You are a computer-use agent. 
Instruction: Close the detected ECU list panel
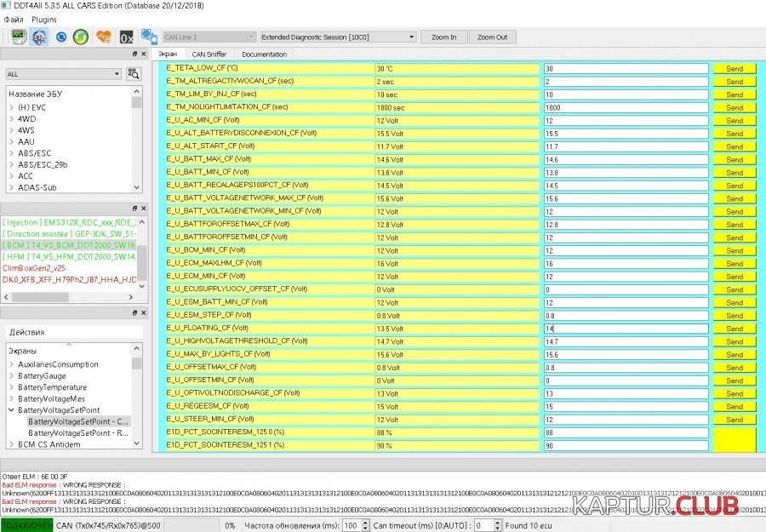pyautogui.click(x=144, y=208)
